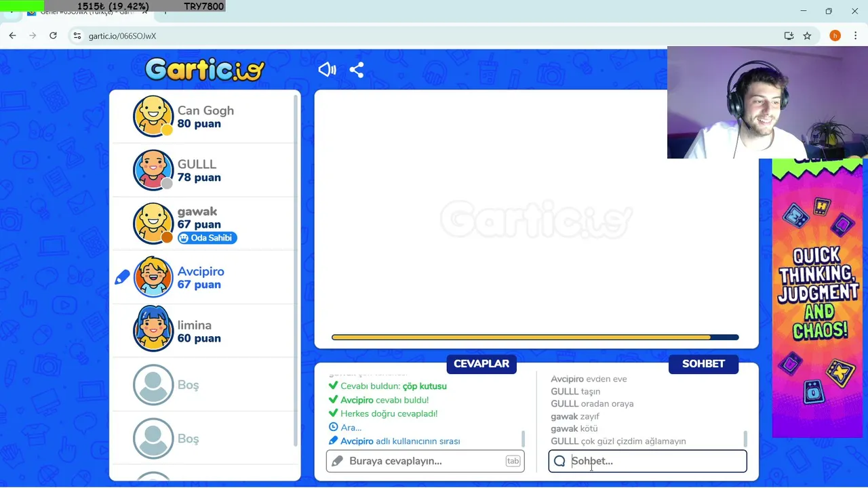Mute the game sound speaker icon
The height and width of the screenshot is (488, 868).
point(327,69)
